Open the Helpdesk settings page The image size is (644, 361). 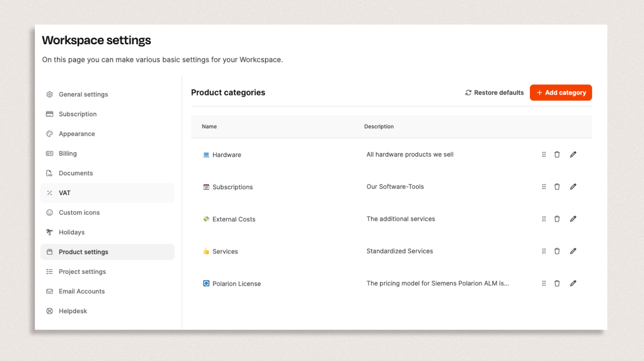point(73,311)
